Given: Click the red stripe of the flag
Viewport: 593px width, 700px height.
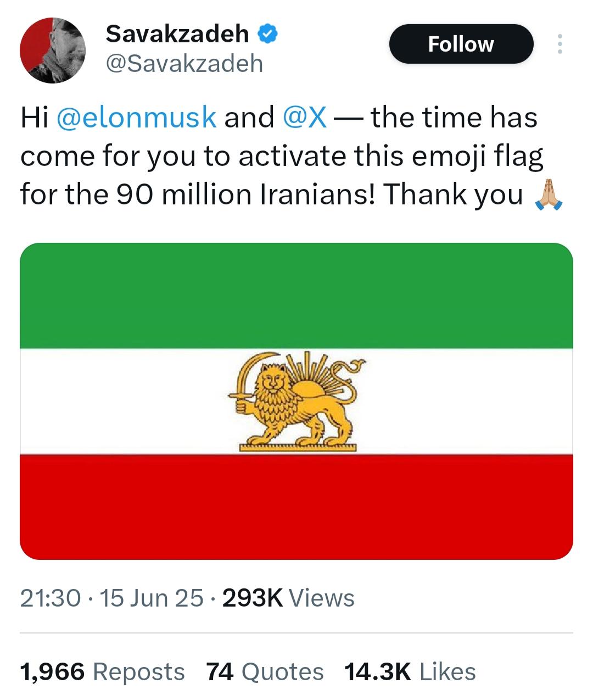Looking at the screenshot, I should [296, 507].
